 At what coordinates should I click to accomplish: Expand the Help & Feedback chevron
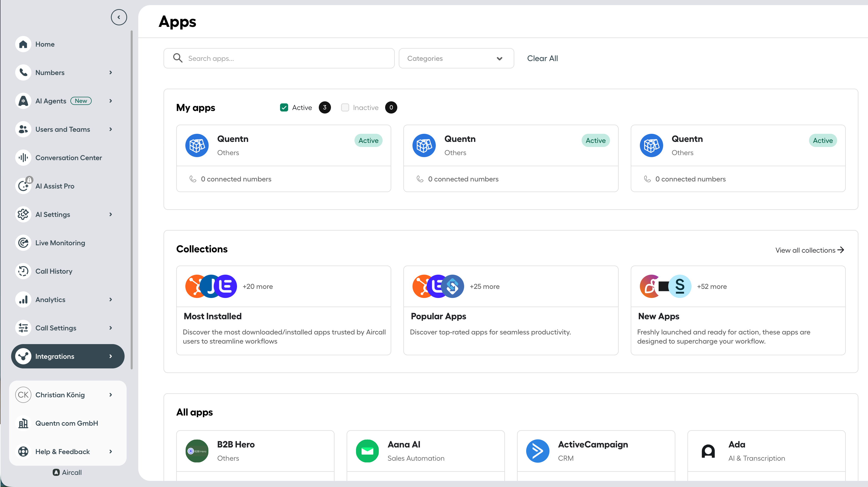[x=110, y=452]
